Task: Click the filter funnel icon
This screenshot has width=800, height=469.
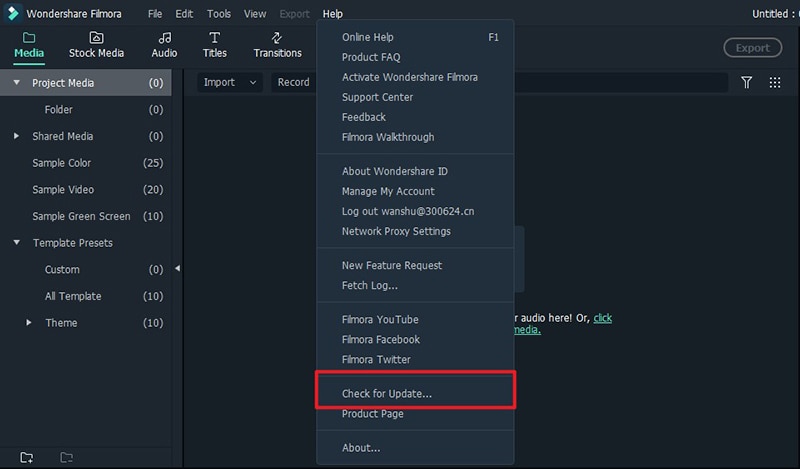Action: click(746, 82)
